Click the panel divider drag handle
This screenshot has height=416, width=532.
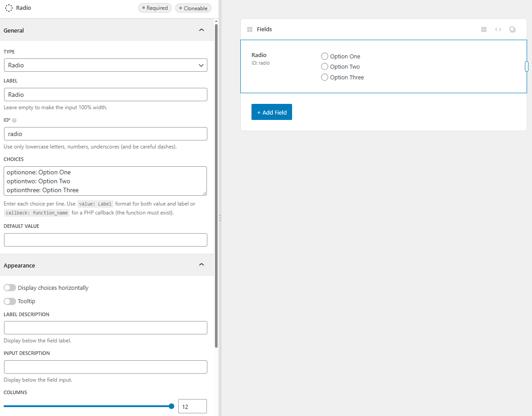pos(220,218)
